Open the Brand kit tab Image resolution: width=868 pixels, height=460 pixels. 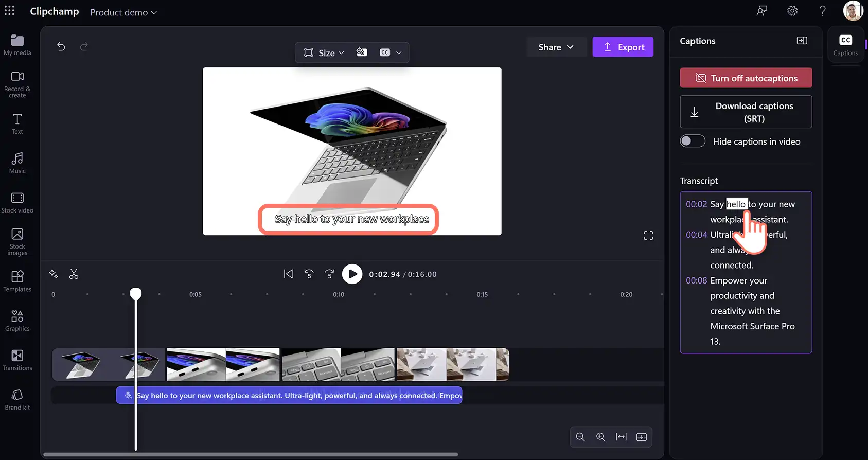(17, 399)
